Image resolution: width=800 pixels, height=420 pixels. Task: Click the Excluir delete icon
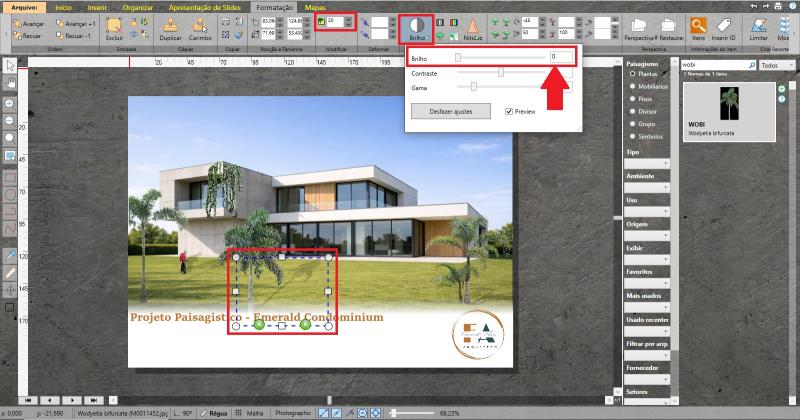tap(115, 25)
